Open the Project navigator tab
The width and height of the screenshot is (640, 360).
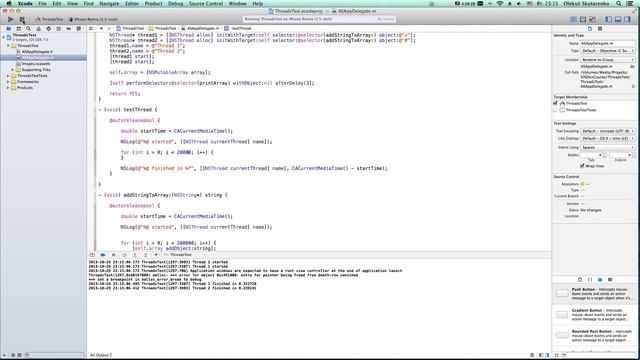pos(9,29)
